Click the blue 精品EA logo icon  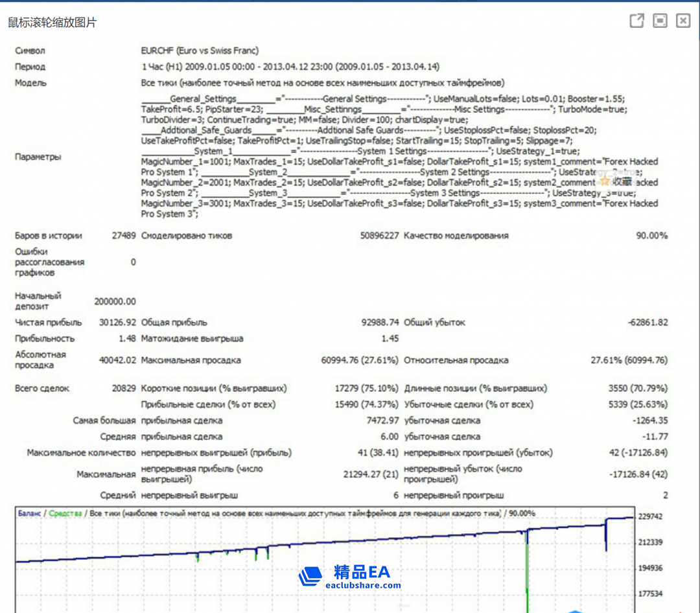pyautogui.click(x=311, y=576)
